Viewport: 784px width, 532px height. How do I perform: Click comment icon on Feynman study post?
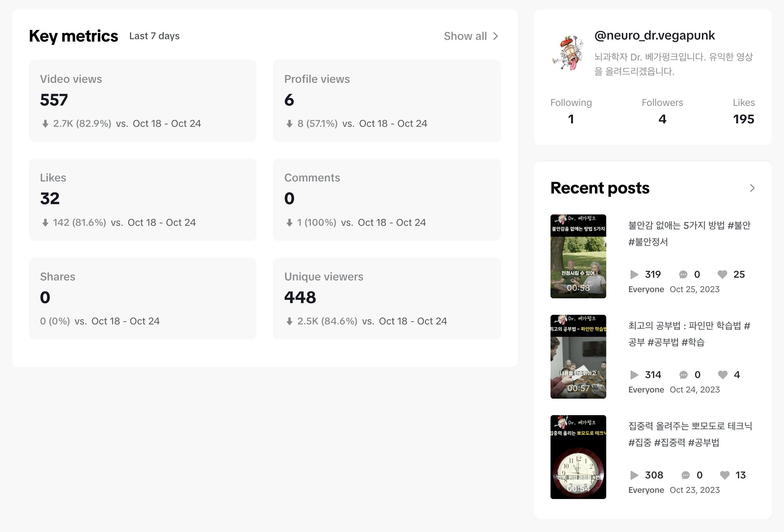683,375
